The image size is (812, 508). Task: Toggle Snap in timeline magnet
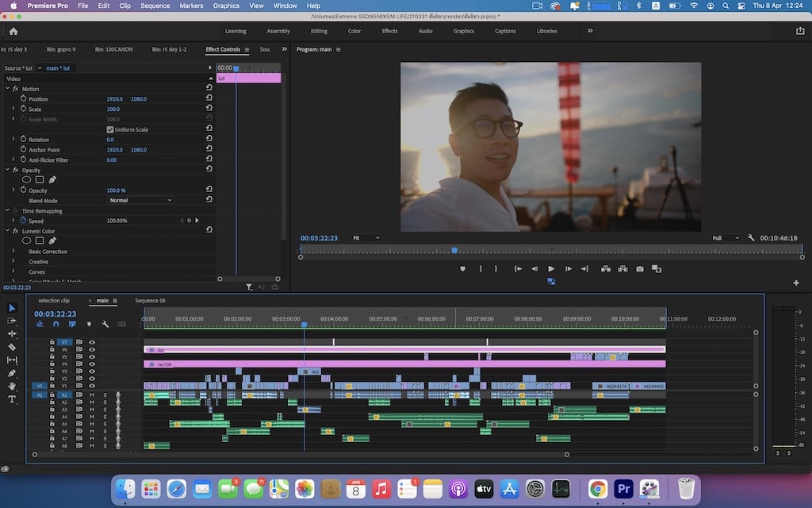[56, 324]
